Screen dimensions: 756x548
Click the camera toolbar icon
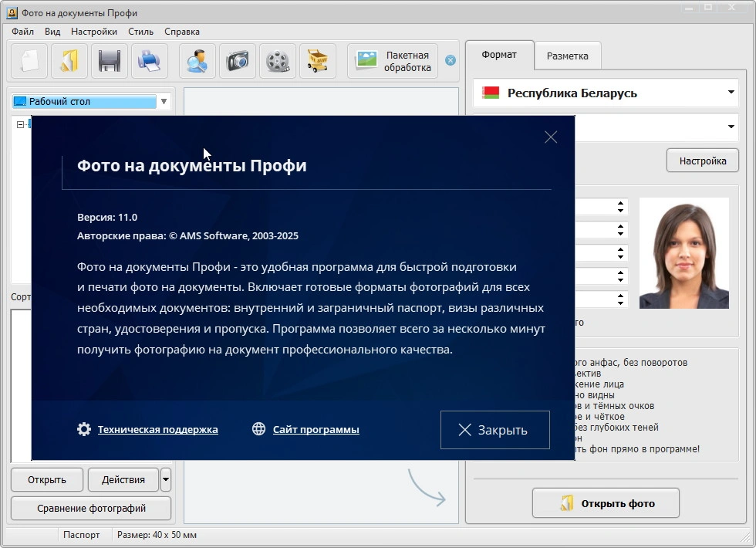[x=238, y=61]
